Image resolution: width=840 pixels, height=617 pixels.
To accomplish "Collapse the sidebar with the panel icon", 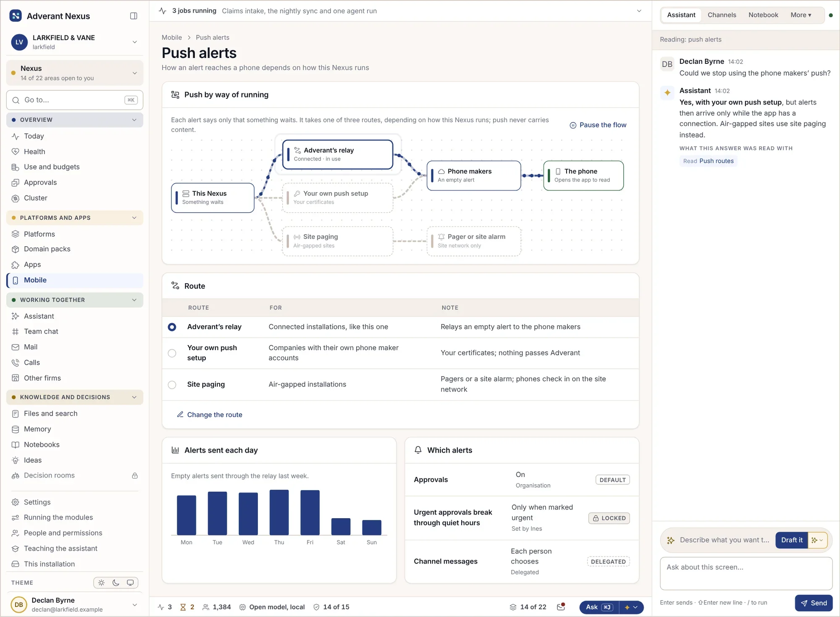I will tap(134, 16).
